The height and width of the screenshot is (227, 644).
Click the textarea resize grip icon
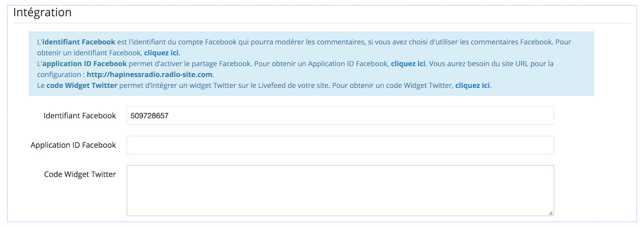click(550, 213)
